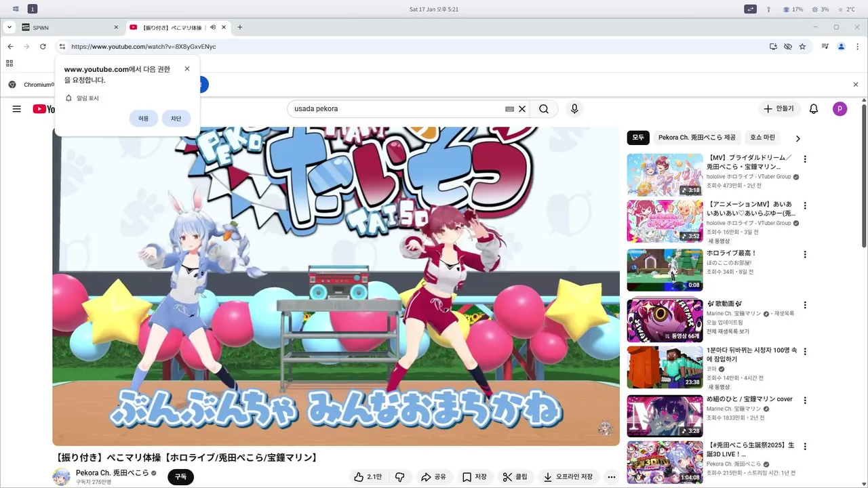868x488 pixels.
Task: Save the video with 저장 button
Action: pyautogui.click(x=475, y=477)
